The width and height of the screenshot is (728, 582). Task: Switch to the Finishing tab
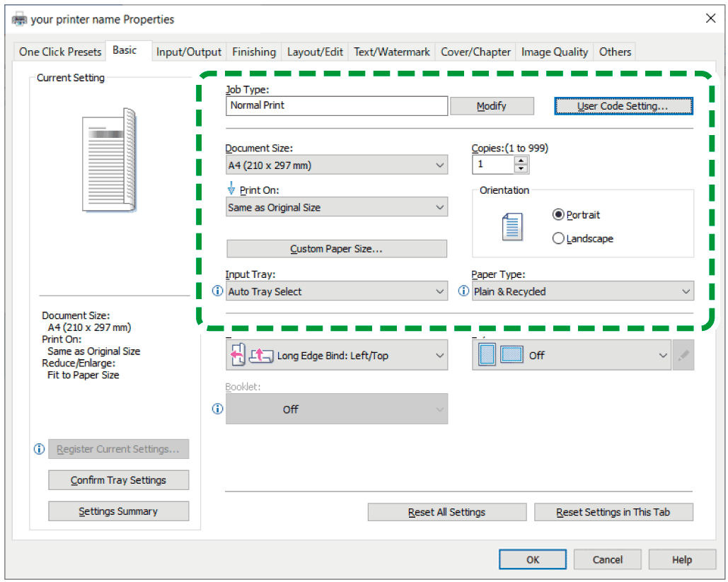pos(254,52)
